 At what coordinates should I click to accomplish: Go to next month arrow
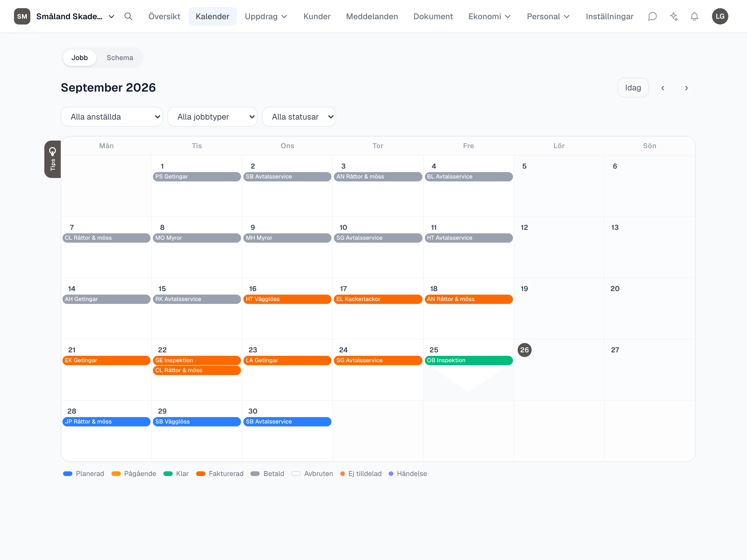click(x=686, y=88)
